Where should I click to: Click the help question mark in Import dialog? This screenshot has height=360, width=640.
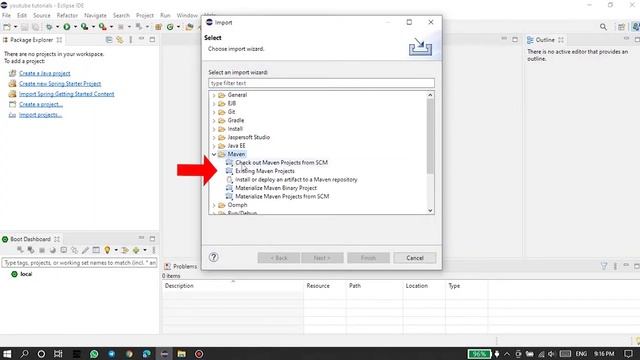point(213,257)
